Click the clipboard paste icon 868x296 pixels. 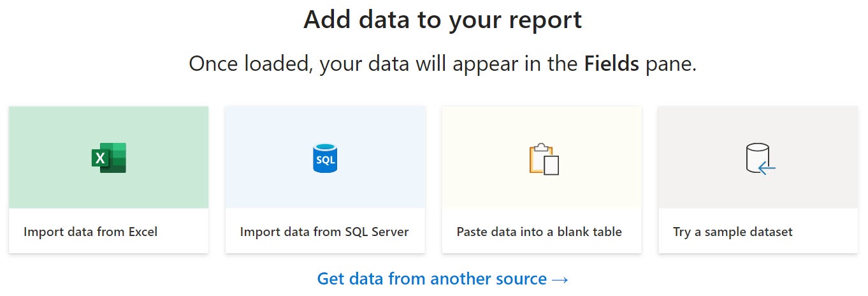point(544,159)
